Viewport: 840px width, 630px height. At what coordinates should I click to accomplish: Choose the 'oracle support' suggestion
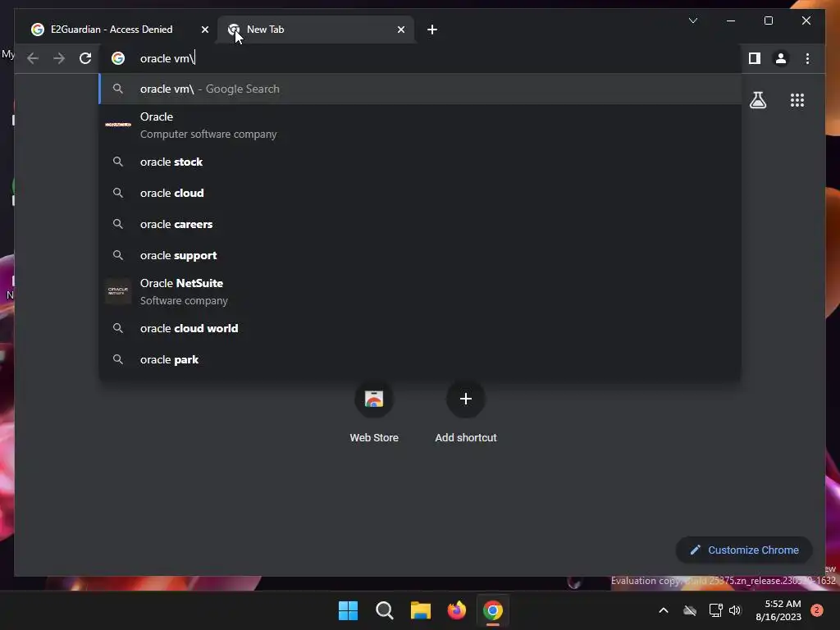click(421, 256)
